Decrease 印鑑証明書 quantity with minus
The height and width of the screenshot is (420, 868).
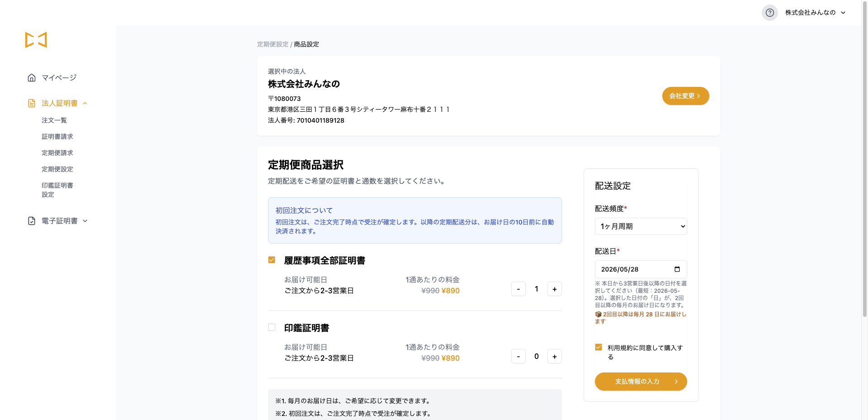519,356
